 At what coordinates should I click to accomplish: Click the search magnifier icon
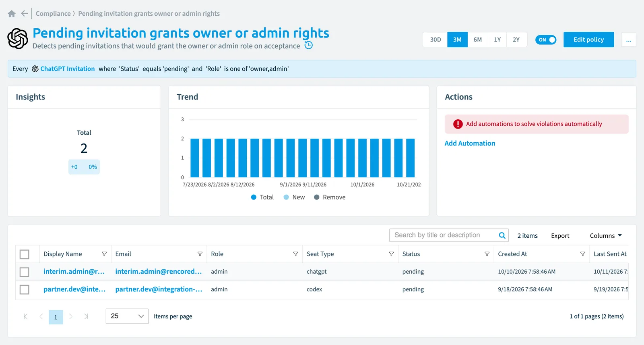click(x=502, y=235)
